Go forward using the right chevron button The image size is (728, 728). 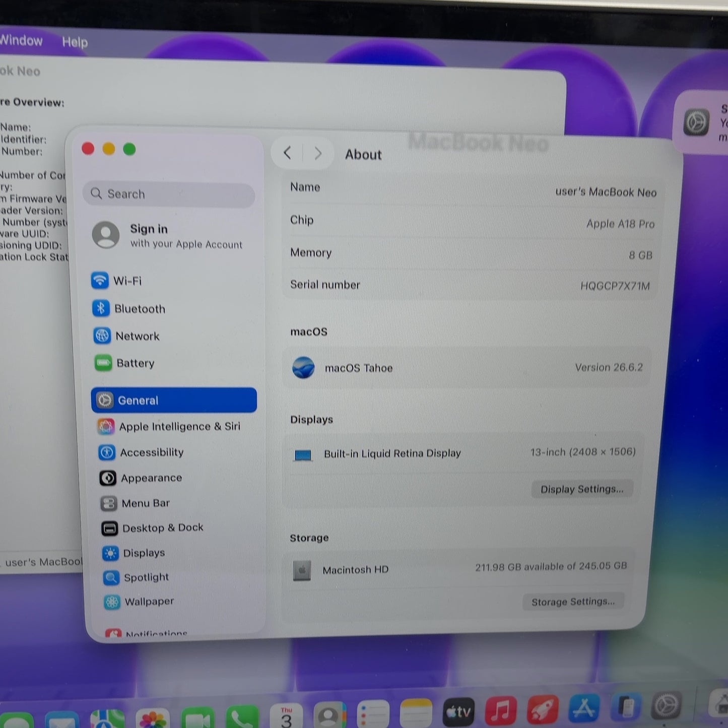[318, 153]
